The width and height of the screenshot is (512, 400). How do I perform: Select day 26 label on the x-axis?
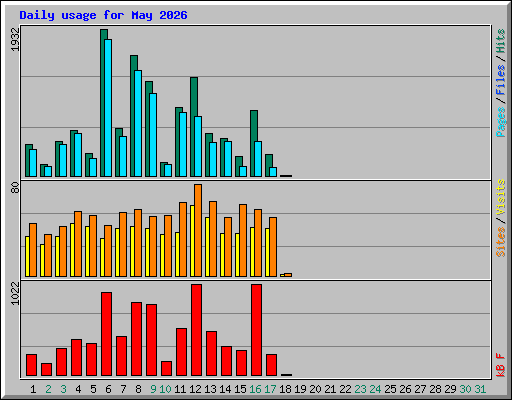[x=405, y=389]
